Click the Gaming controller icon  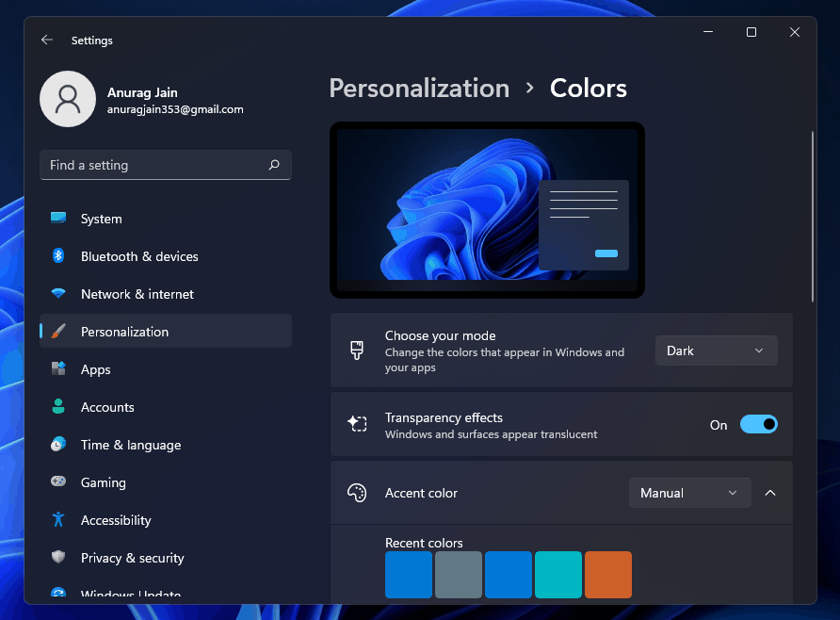coord(58,481)
